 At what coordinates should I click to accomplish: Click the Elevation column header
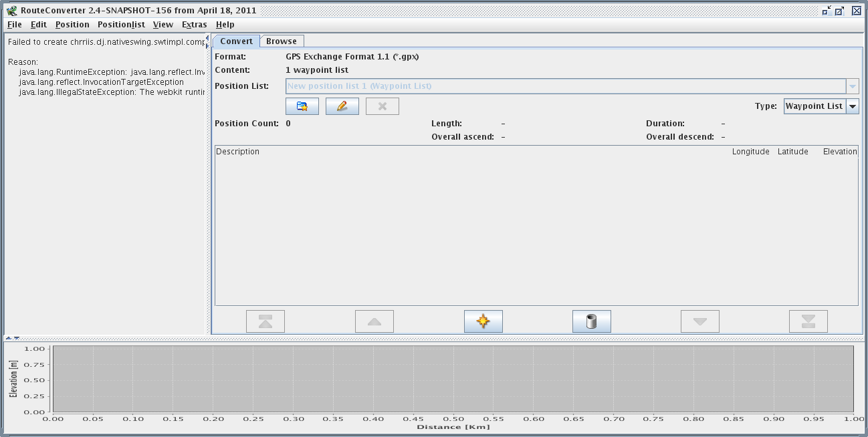[840, 152]
